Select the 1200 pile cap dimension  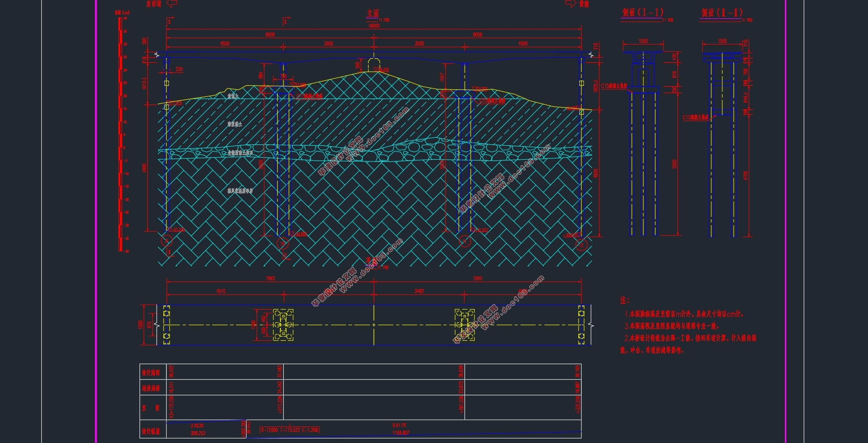click(x=254, y=325)
